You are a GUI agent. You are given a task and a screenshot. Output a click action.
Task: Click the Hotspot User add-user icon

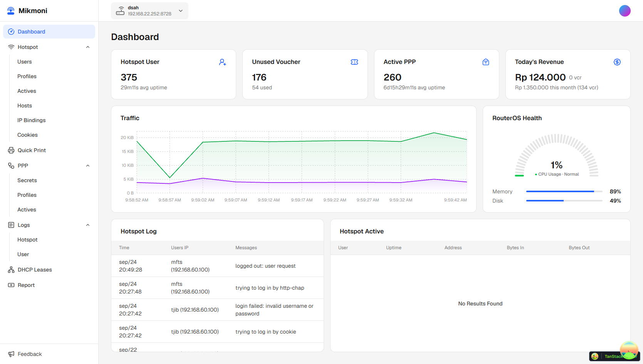pyautogui.click(x=223, y=62)
